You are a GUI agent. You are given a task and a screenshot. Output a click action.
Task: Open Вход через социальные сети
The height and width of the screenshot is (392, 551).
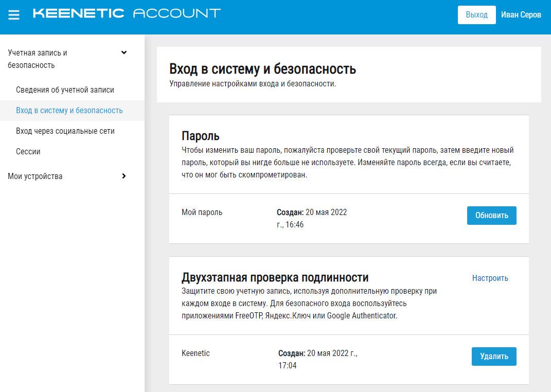65,131
